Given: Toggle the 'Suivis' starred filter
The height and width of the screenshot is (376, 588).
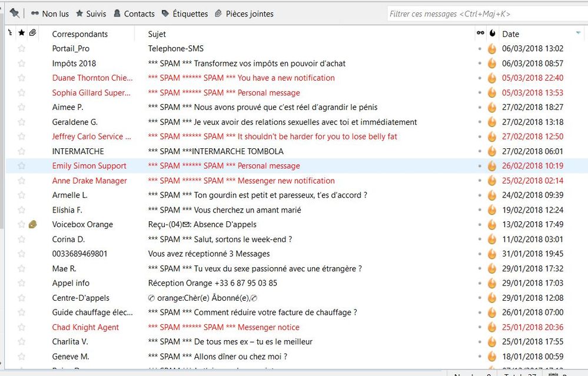Looking at the screenshot, I should click(90, 14).
